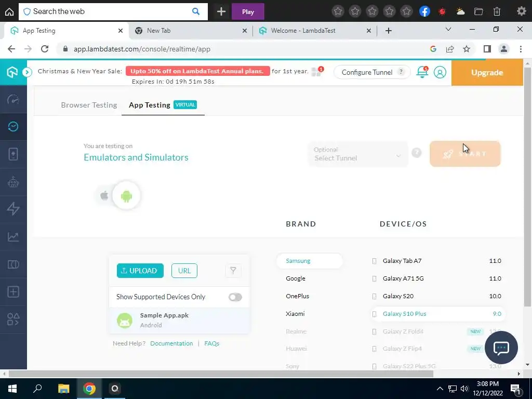
Task: Open the grid icon with red badge
Action: click(x=316, y=71)
